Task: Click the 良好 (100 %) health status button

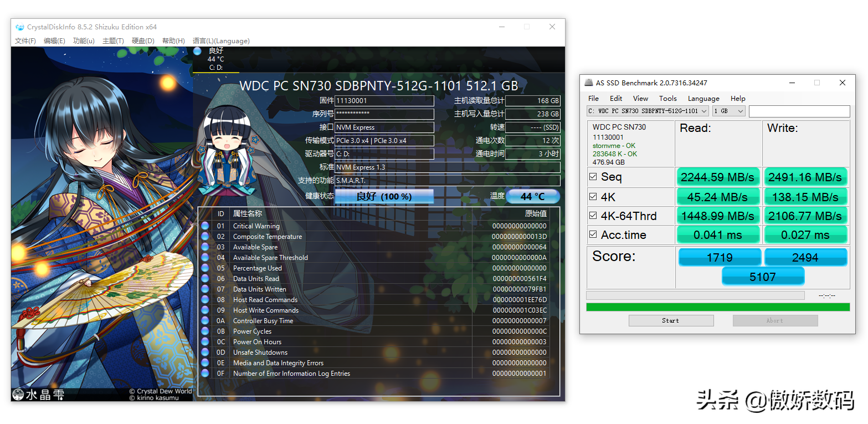Action: click(x=384, y=196)
